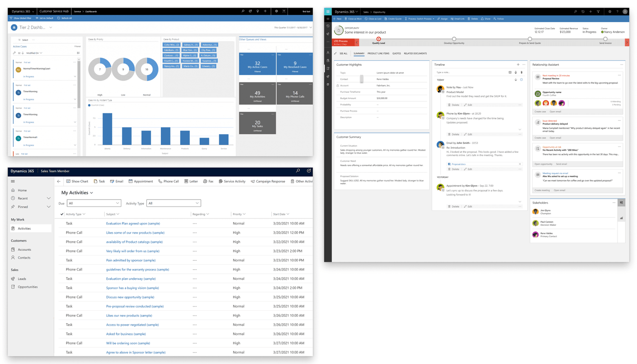This screenshot has width=637, height=364.
Task: Create a new Phone Call activity
Action: pyautogui.click(x=169, y=181)
